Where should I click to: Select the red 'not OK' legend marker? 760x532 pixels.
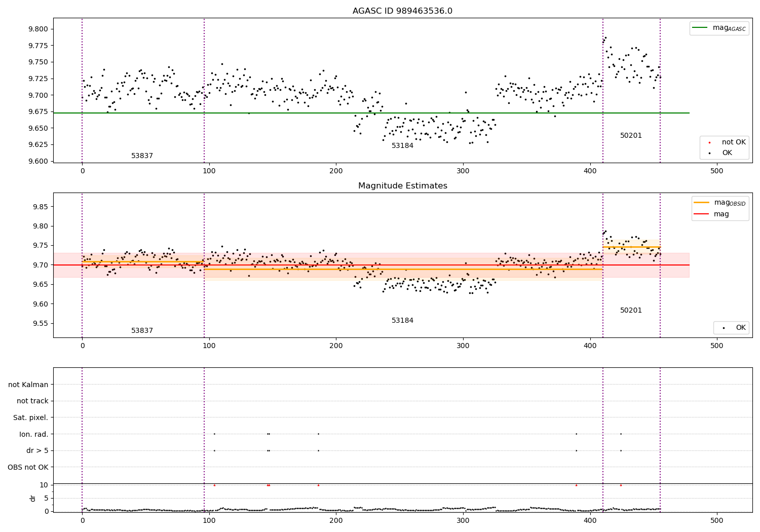709,142
